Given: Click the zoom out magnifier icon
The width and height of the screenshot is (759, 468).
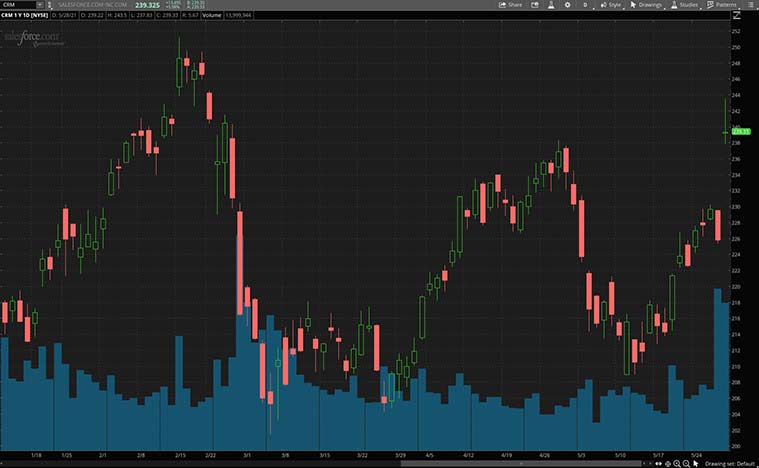Looking at the screenshot, I should (686, 464).
